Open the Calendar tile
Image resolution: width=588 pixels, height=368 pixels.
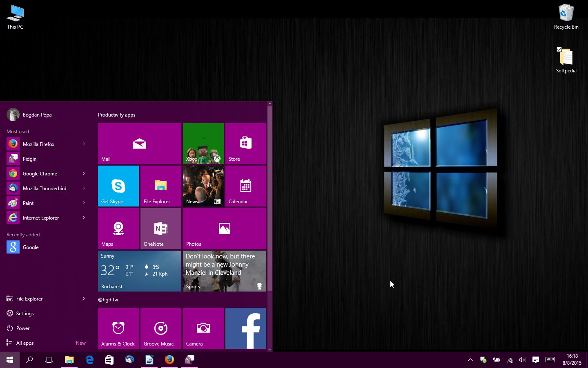tap(245, 186)
